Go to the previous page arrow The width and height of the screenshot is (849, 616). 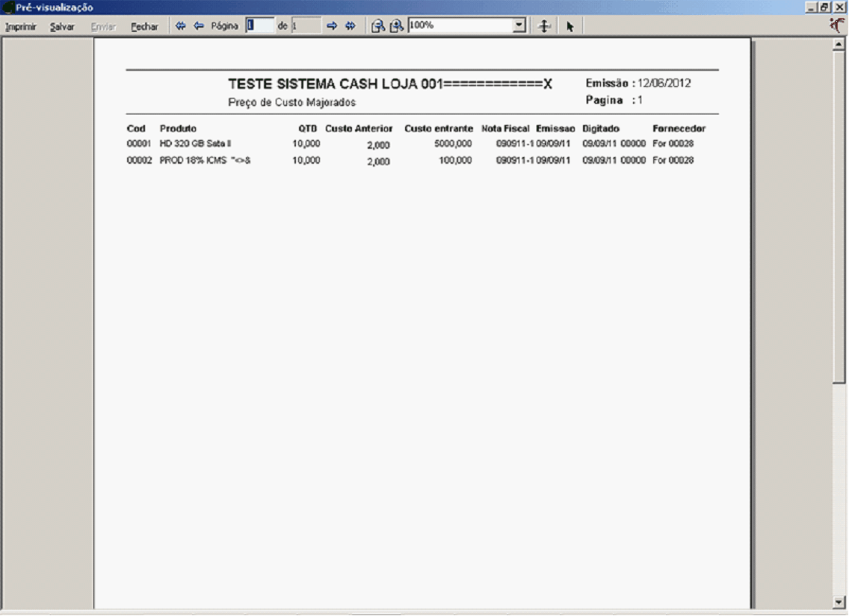(199, 26)
